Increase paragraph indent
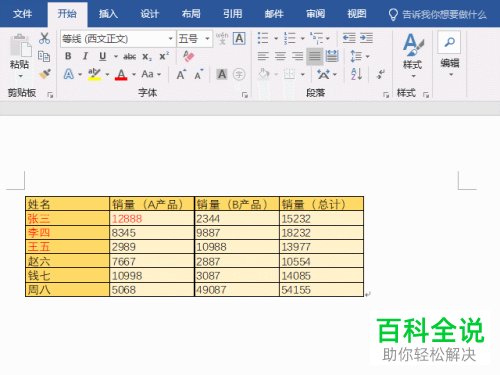Viewport: 500px width, 375px height. (366, 38)
